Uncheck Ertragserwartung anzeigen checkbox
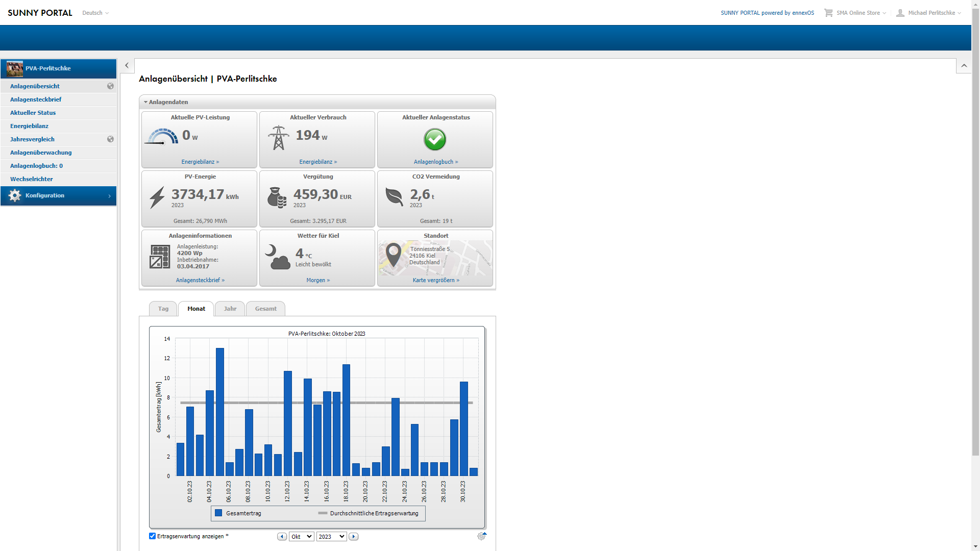 pyautogui.click(x=152, y=536)
